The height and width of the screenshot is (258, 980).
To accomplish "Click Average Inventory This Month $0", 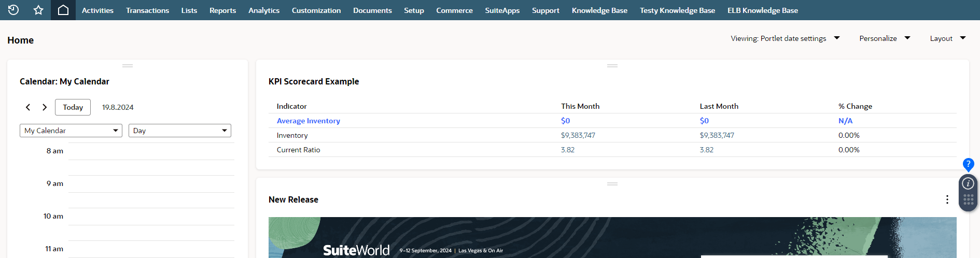I will pyautogui.click(x=565, y=121).
